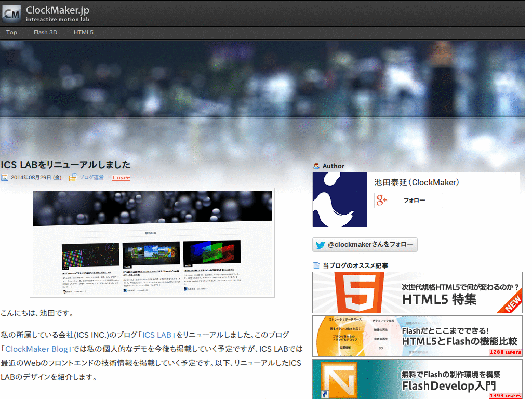This screenshot has height=399, width=532.
Task: Open the ブログ運営 category link
Action: (x=91, y=178)
